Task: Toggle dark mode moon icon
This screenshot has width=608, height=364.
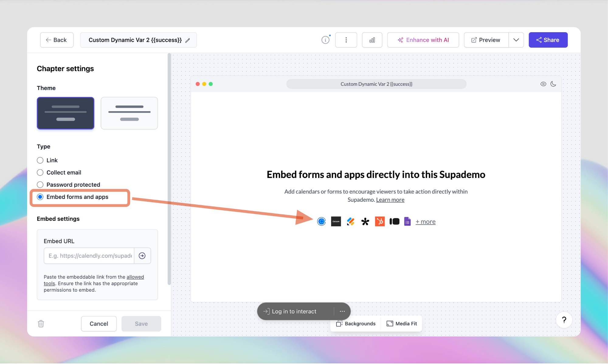Action: click(553, 84)
